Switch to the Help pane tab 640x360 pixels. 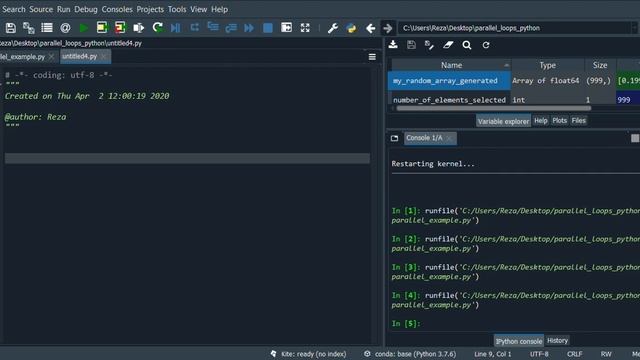point(540,120)
